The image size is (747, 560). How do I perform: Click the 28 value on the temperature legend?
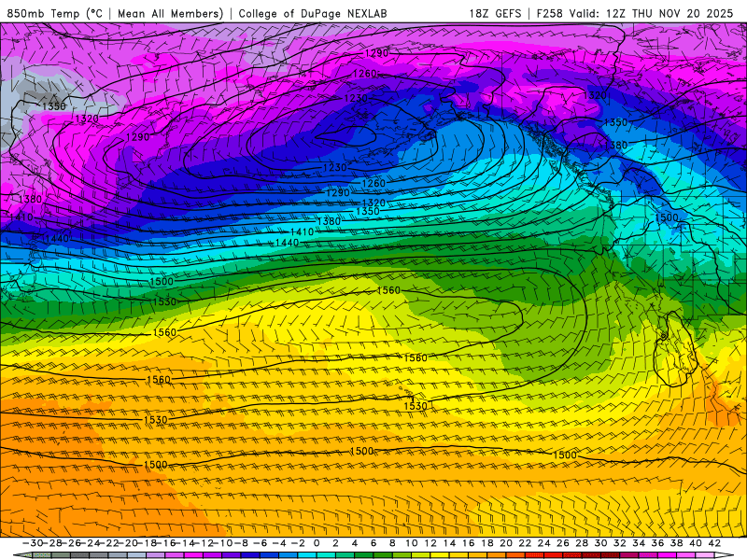pyautogui.click(x=582, y=543)
